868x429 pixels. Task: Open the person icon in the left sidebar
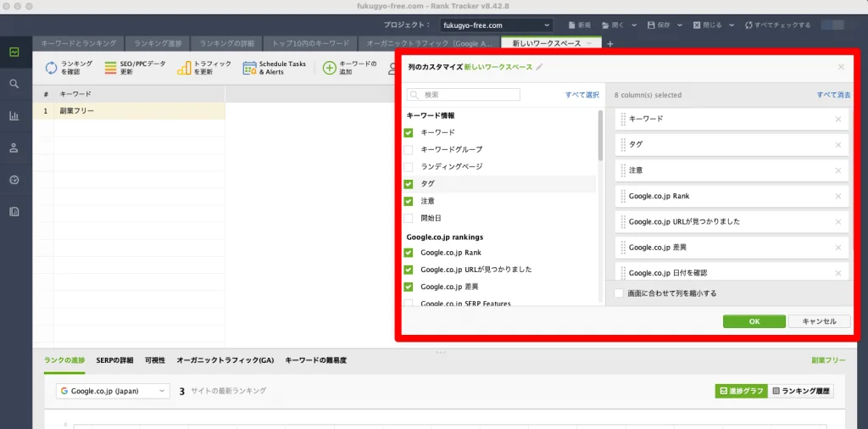point(14,148)
